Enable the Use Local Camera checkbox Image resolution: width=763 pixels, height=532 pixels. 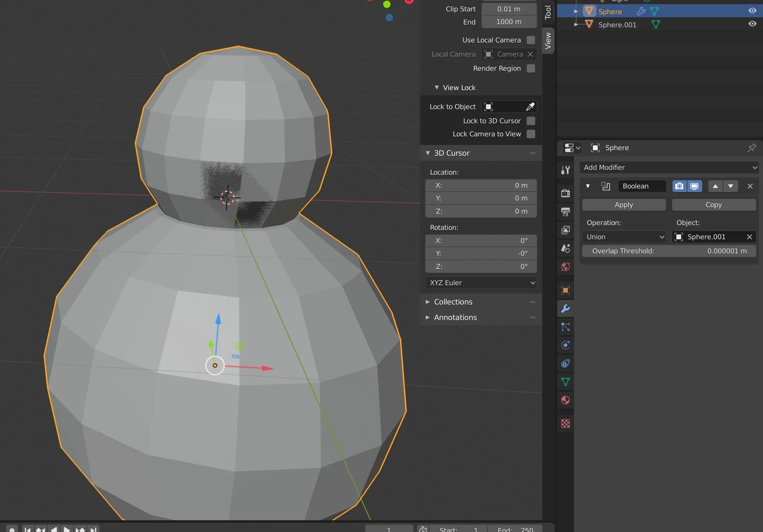[531, 40]
